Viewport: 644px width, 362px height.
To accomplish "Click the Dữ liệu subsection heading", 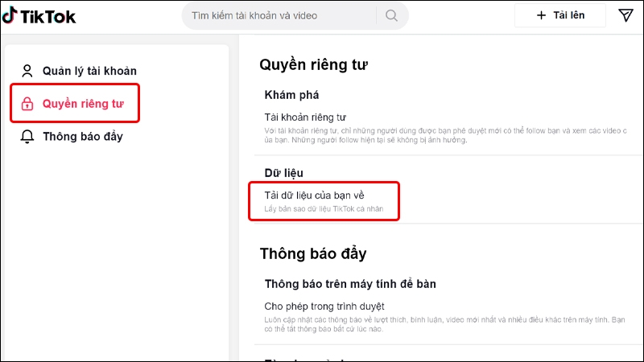I will [x=284, y=173].
